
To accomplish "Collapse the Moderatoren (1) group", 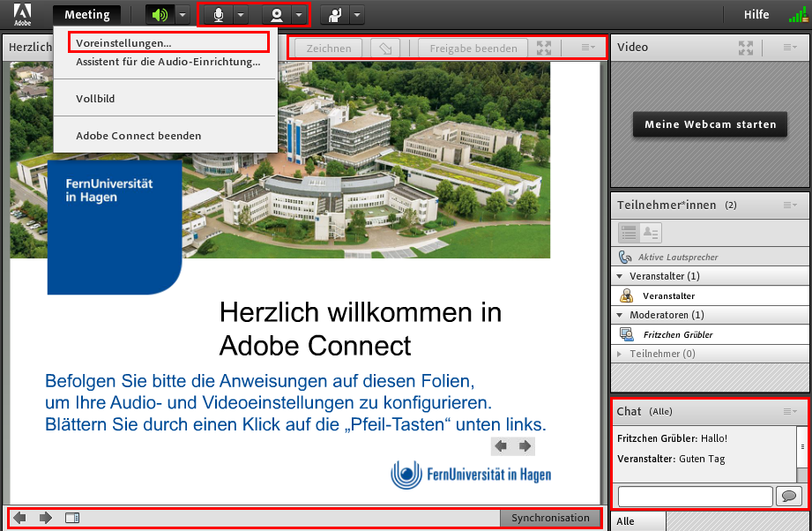I will click(x=619, y=315).
